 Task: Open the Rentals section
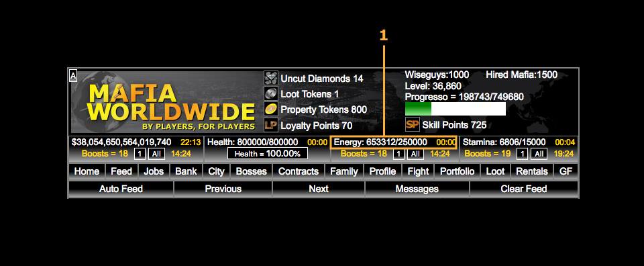coord(531,171)
